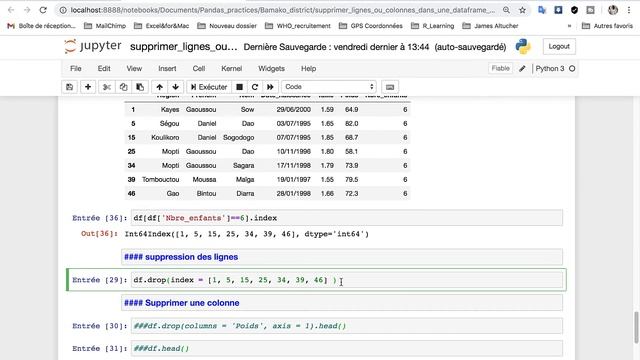Open the Chrome three-dot menu
The width and height of the screenshot is (640, 360).
coord(629,10)
